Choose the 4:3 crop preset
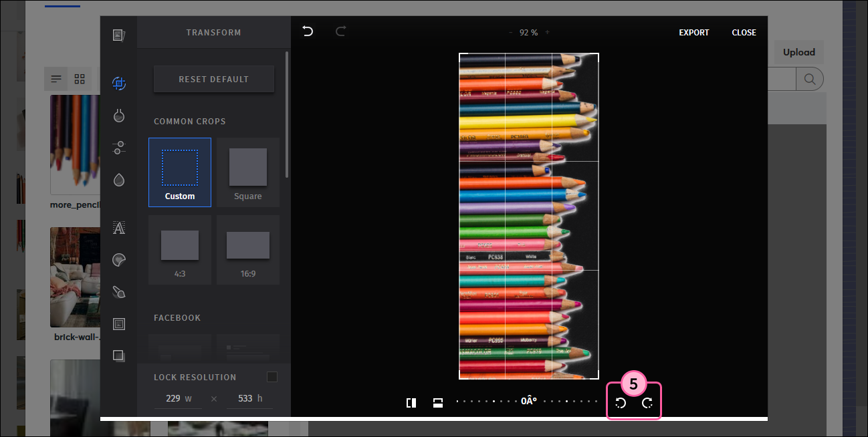 click(180, 250)
